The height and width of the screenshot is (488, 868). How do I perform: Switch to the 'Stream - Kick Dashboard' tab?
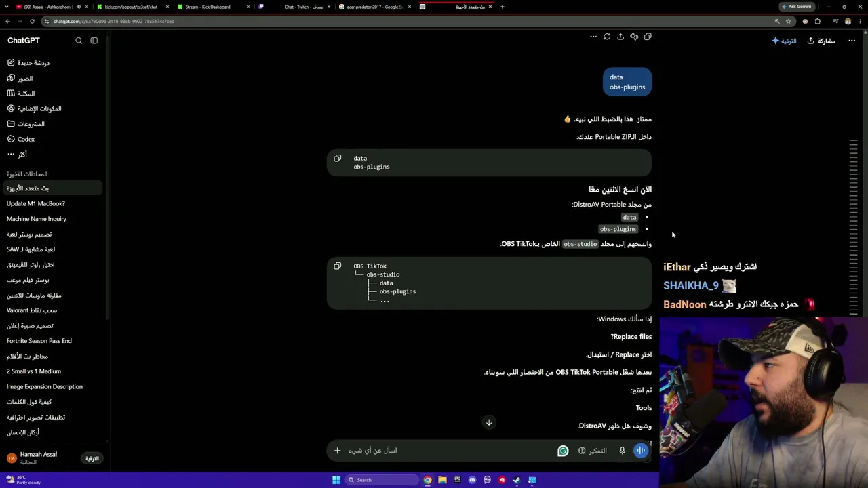[213, 7]
